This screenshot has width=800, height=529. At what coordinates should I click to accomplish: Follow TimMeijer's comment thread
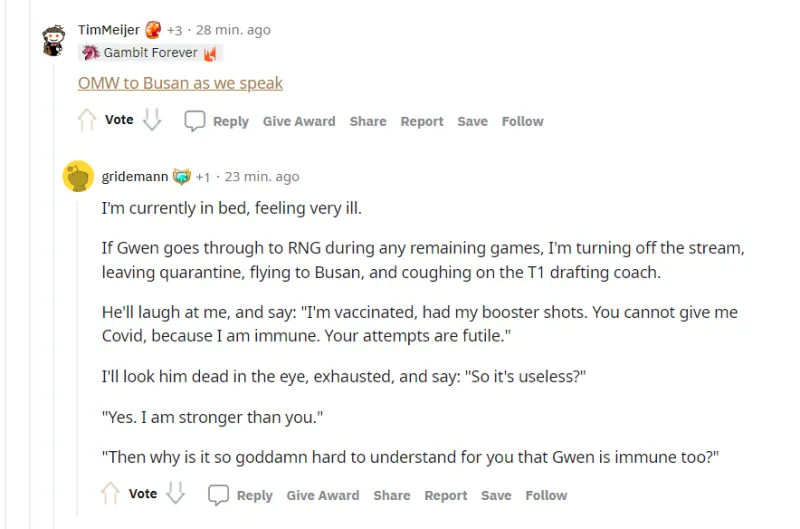coord(522,121)
